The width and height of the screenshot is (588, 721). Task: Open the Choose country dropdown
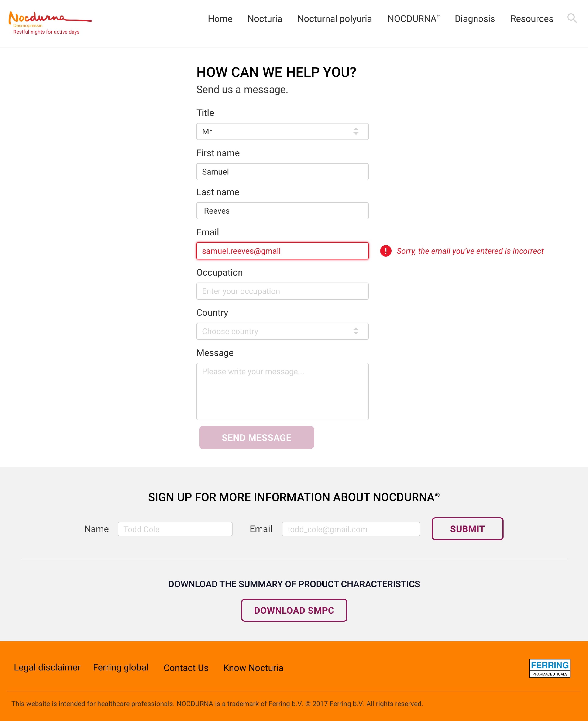click(282, 331)
